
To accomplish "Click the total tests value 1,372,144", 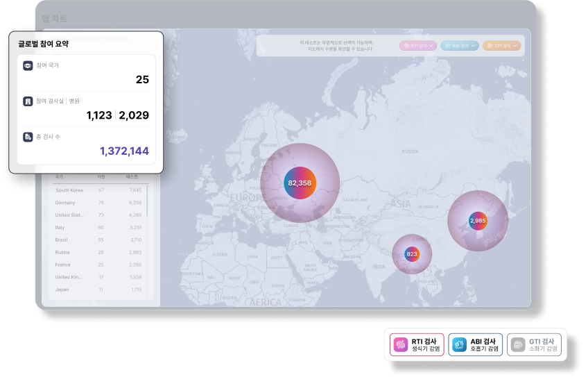I will (125, 151).
